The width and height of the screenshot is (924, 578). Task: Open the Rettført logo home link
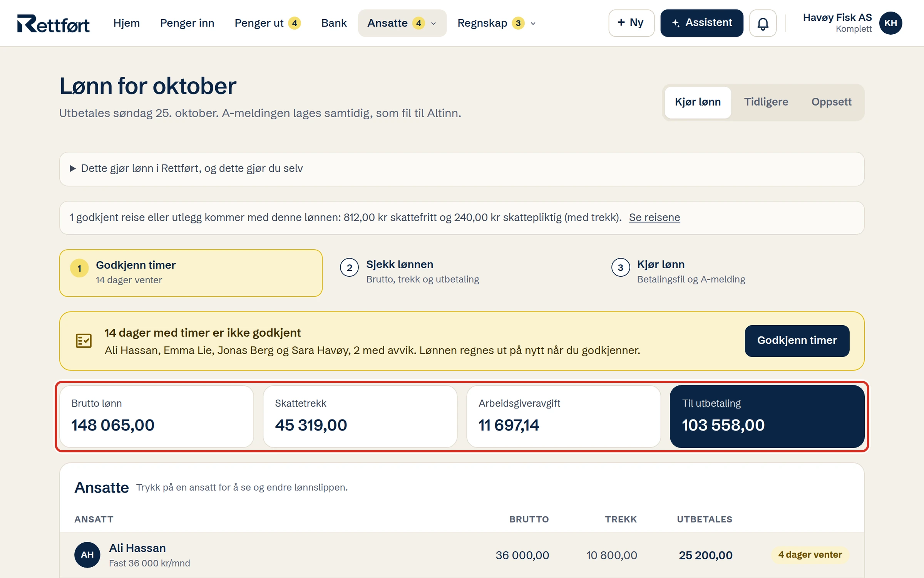point(54,24)
